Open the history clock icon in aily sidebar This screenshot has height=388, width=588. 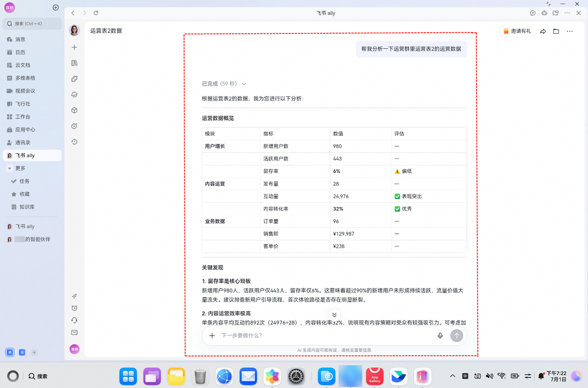(x=74, y=142)
